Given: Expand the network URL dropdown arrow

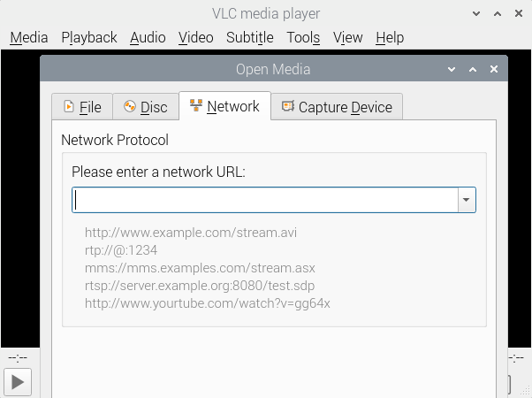Looking at the screenshot, I should [466, 200].
